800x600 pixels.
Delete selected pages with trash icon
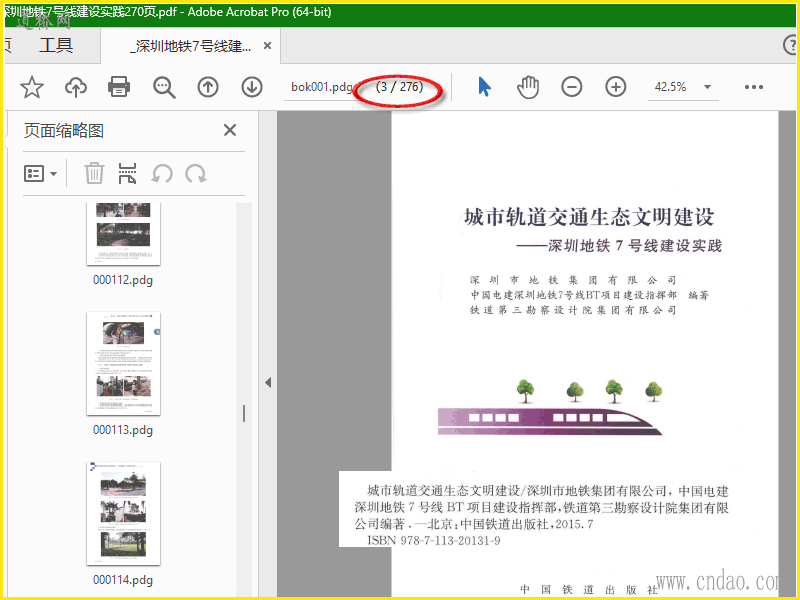pyautogui.click(x=94, y=173)
